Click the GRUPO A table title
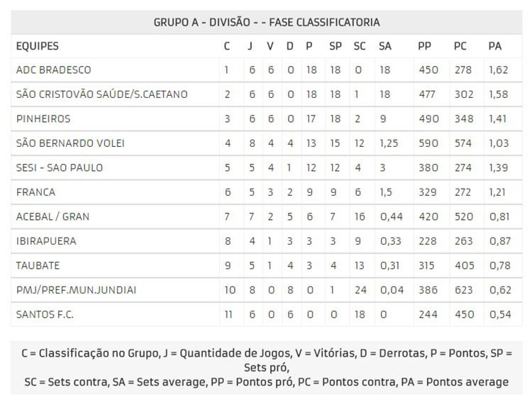 267,23
